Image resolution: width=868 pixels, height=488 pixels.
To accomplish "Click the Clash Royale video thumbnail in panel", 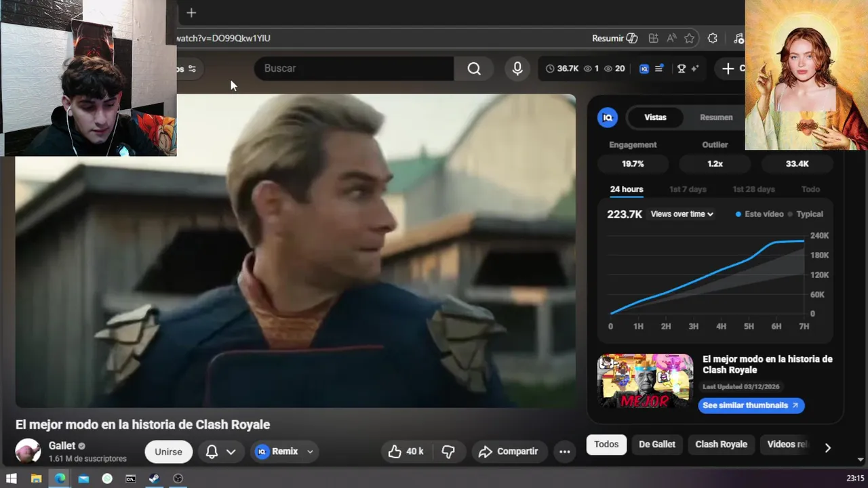I will (645, 381).
